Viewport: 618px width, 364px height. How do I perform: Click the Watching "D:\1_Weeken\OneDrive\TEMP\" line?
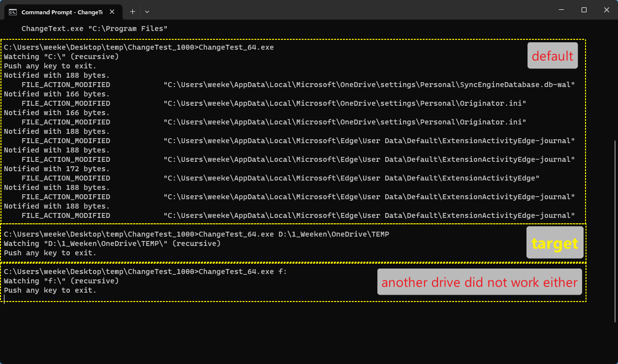[x=112, y=243]
